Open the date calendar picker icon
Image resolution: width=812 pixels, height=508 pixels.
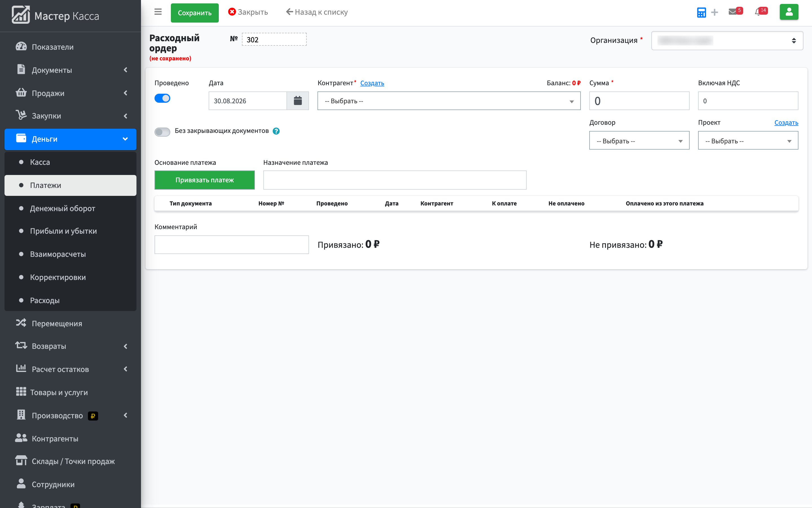click(298, 101)
